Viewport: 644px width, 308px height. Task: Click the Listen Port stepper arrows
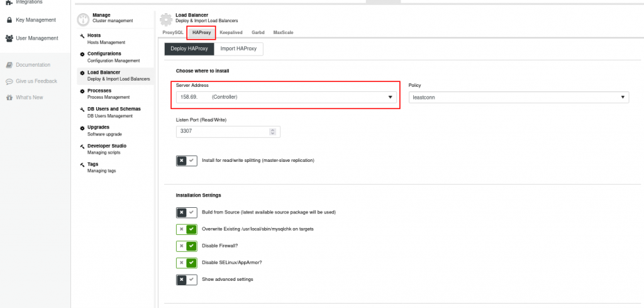coord(272,132)
